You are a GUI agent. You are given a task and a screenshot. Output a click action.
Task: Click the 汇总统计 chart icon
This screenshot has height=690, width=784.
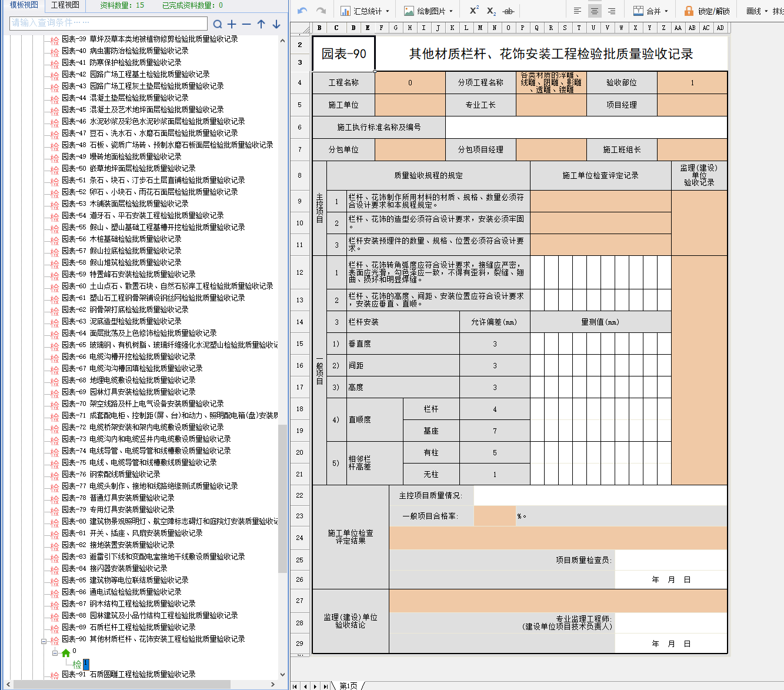point(345,11)
